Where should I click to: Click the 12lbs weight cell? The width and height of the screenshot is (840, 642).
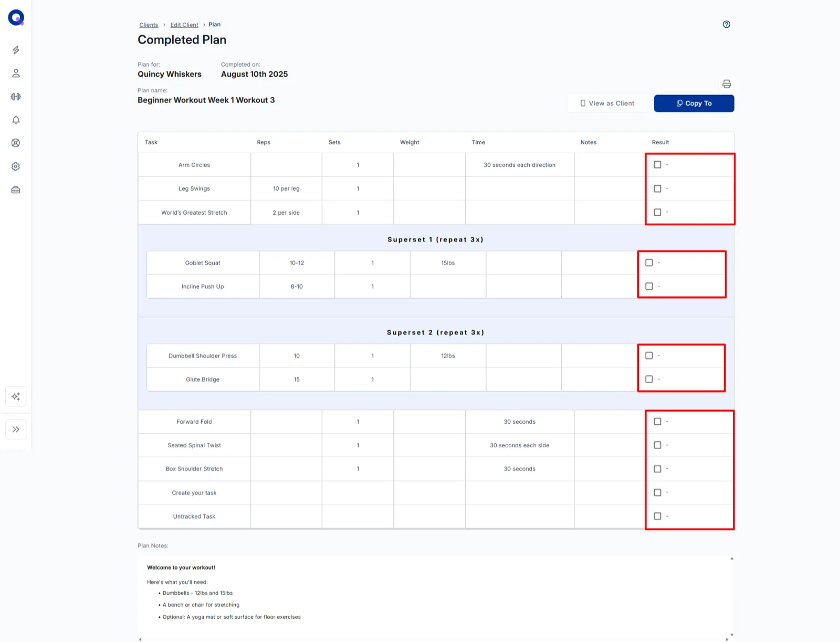448,356
